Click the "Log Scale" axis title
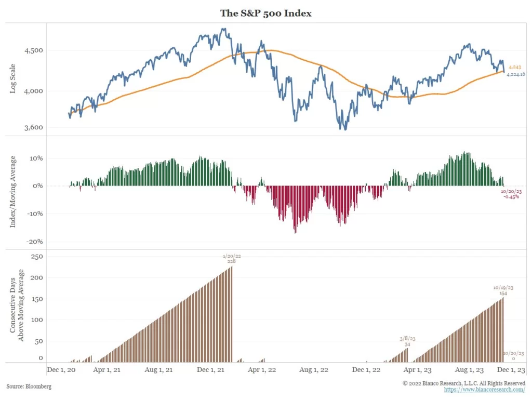The image size is (532, 399). click(x=14, y=79)
